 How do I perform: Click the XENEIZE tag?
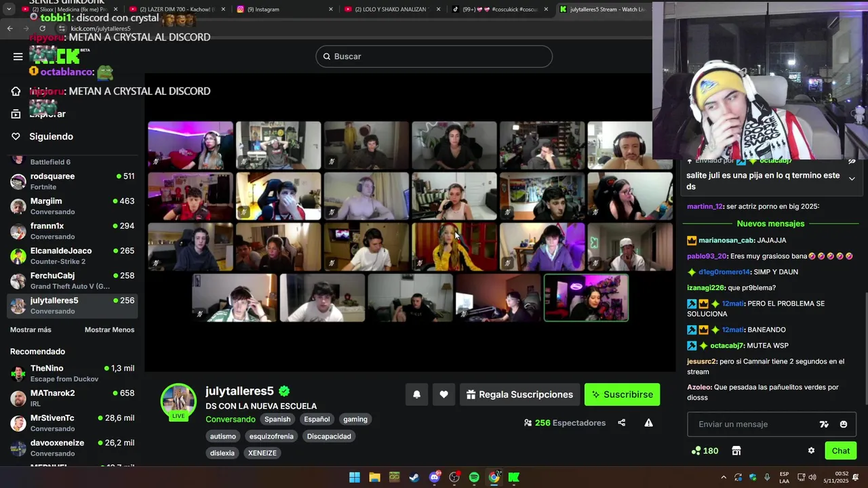262,453
